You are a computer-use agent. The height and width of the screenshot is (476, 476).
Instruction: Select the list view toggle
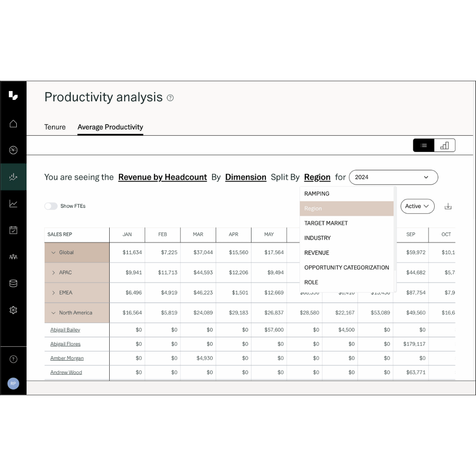pyautogui.click(x=423, y=145)
